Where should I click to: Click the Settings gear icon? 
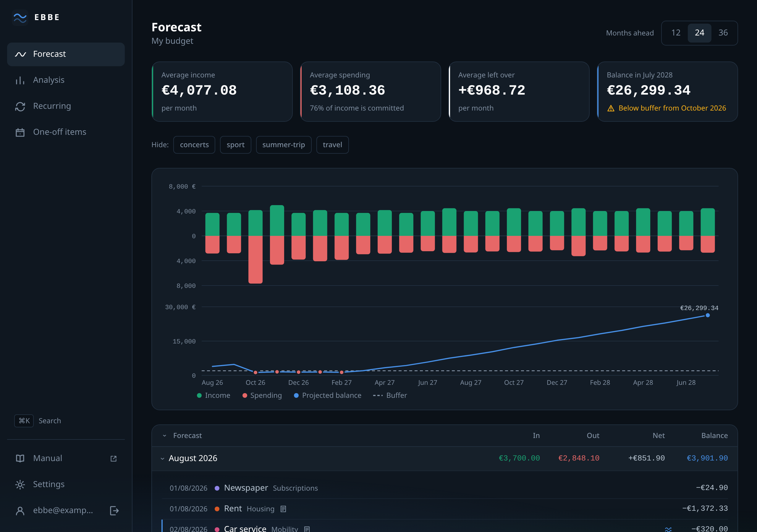[20, 484]
